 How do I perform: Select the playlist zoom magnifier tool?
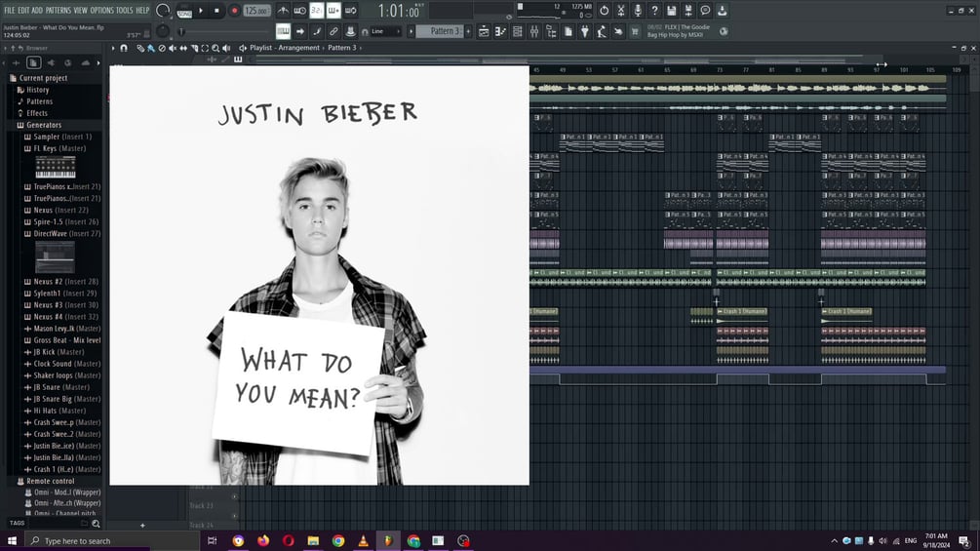coord(216,48)
